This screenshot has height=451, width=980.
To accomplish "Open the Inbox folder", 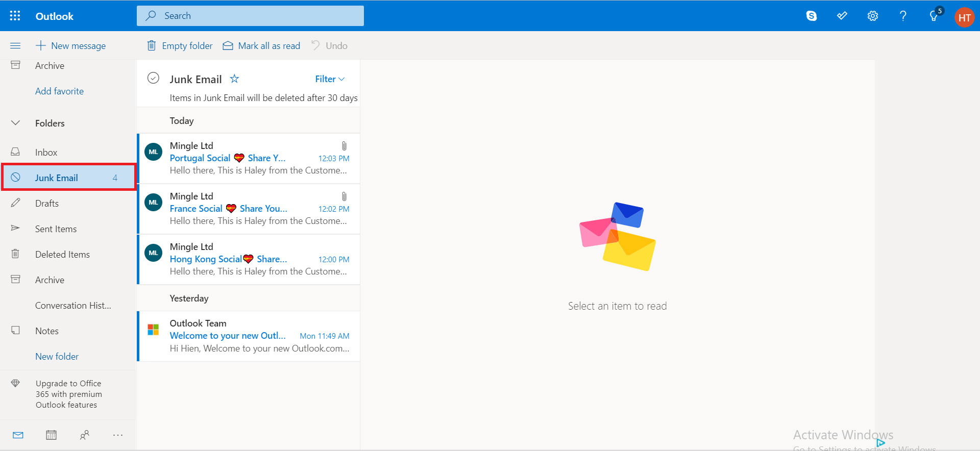I will (46, 153).
